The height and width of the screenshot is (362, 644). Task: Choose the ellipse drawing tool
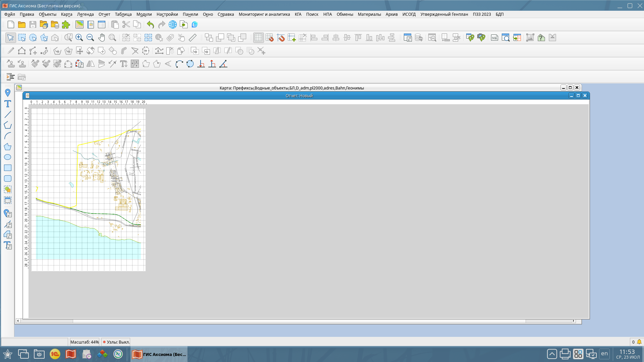click(8, 157)
